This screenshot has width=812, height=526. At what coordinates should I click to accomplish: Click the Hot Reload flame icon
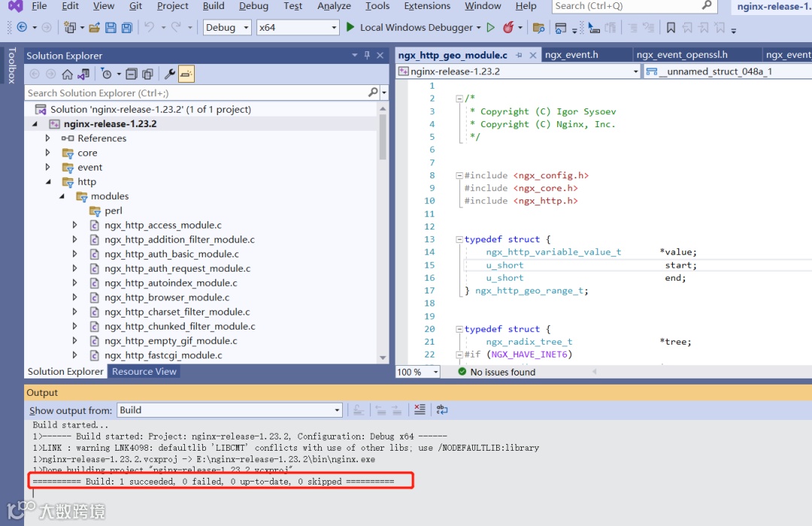(x=508, y=27)
